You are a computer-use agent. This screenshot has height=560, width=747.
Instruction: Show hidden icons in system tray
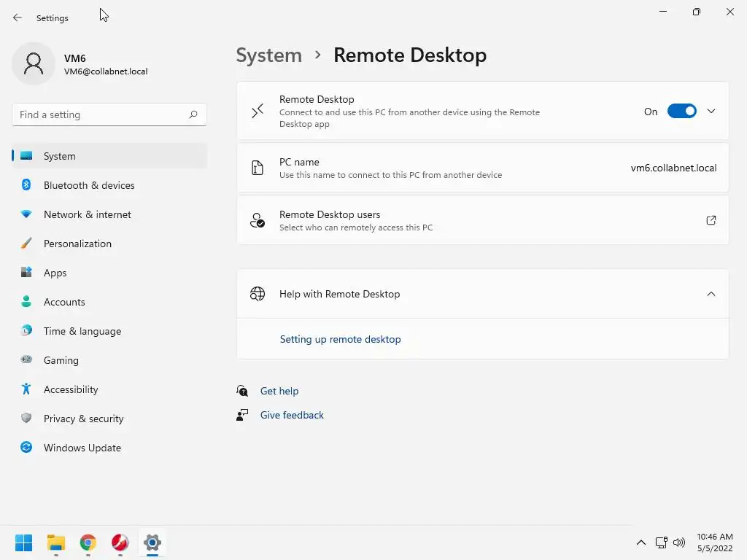coord(641,542)
